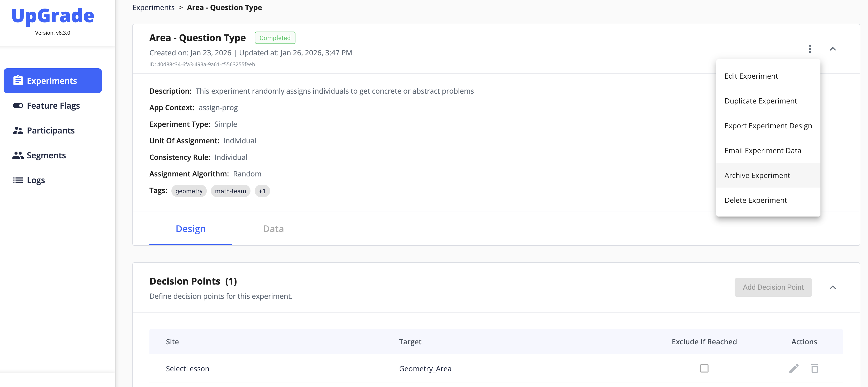Collapse the Decision Points section chevron
The height and width of the screenshot is (387, 868).
[x=833, y=287]
